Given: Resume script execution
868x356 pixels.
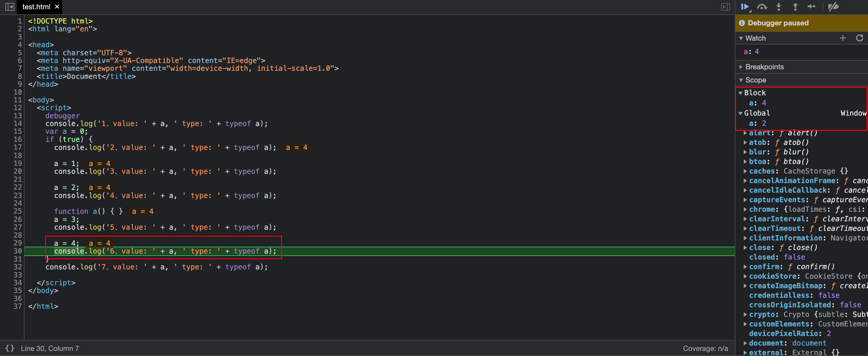Looking at the screenshot, I should [x=745, y=7].
